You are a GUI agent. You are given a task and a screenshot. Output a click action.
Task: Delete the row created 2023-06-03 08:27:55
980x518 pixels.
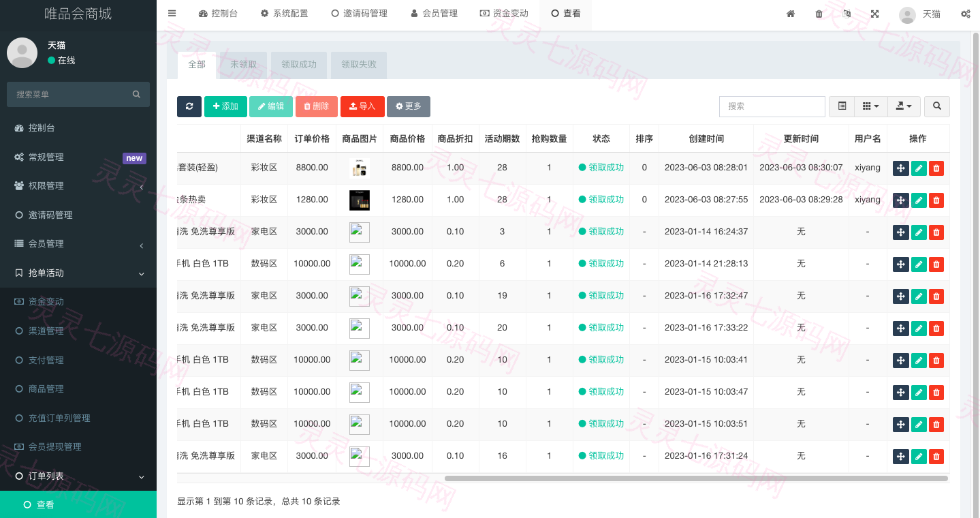[x=936, y=200]
